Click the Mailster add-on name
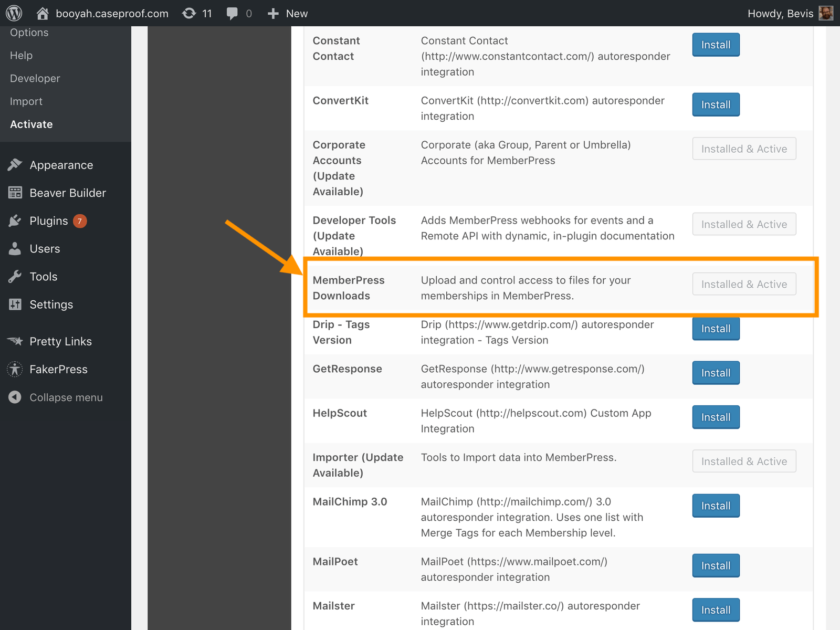 coord(333,606)
